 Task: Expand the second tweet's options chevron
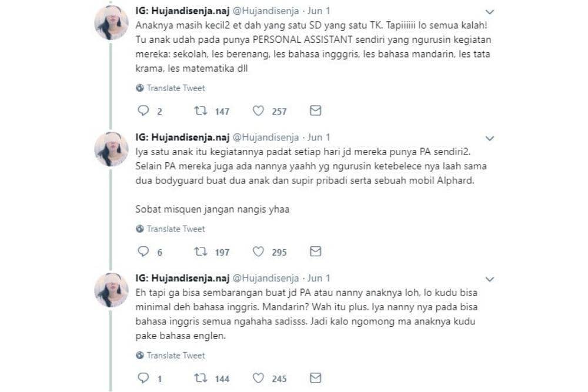coord(489,138)
